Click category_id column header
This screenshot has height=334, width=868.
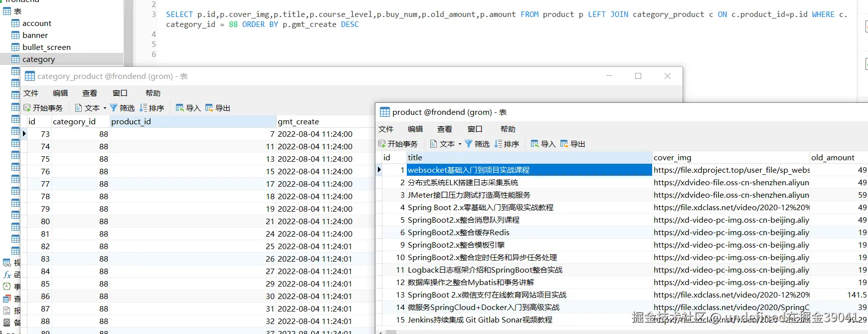[80, 122]
